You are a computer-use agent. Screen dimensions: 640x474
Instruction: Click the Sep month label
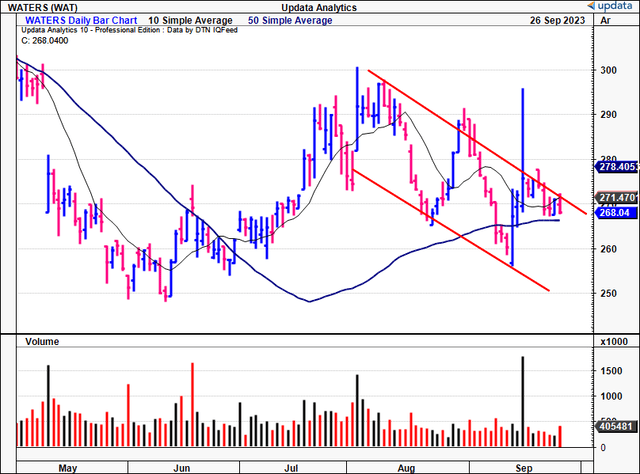(x=524, y=468)
